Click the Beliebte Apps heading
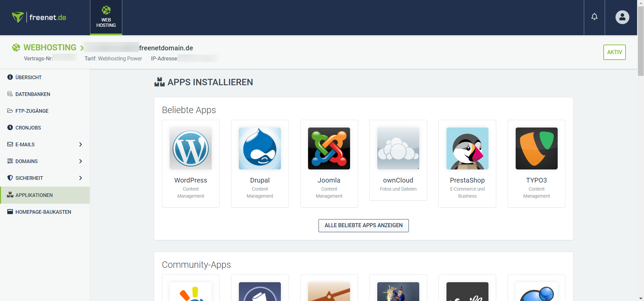644x301 pixels. pyautogui.click(x=189, y=110)
